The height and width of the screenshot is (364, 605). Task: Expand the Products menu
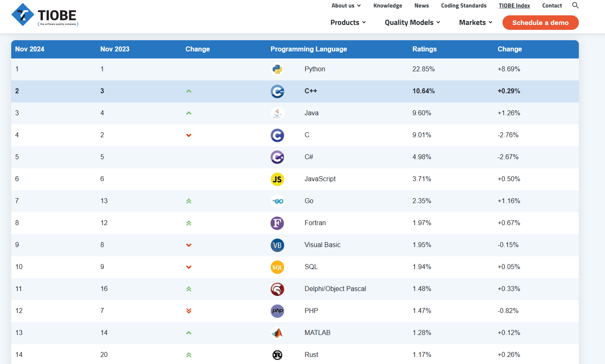click(348, 22)
